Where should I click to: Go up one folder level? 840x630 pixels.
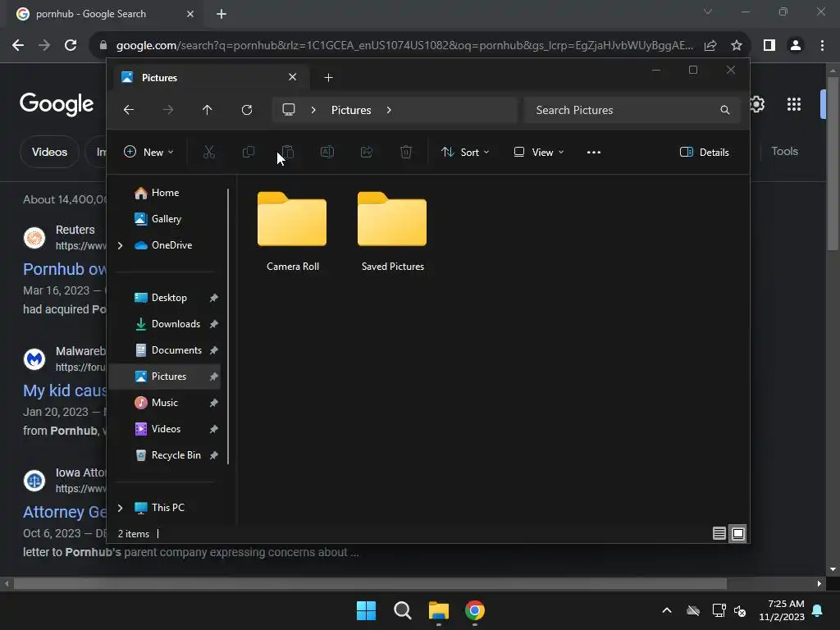[x=208, y=110]
